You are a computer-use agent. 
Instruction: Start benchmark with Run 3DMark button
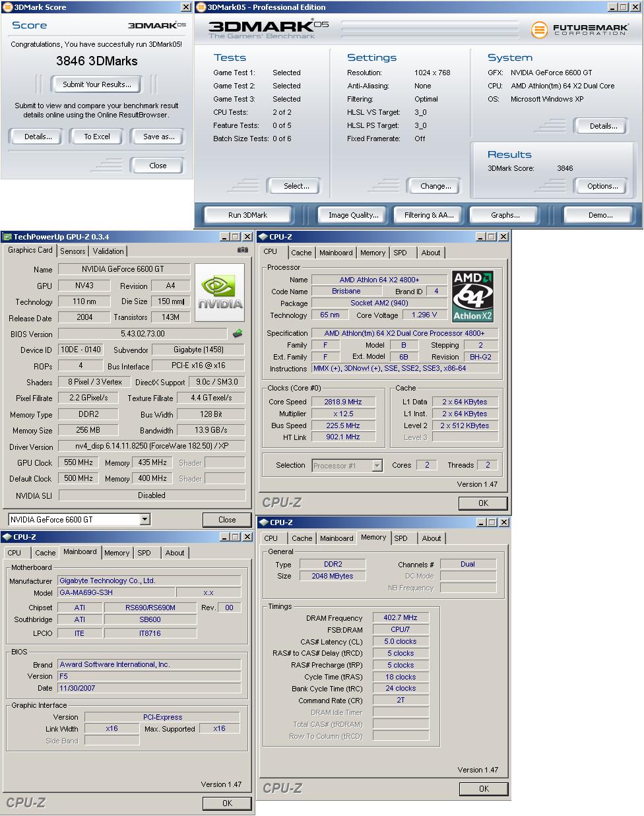point(248,215)
